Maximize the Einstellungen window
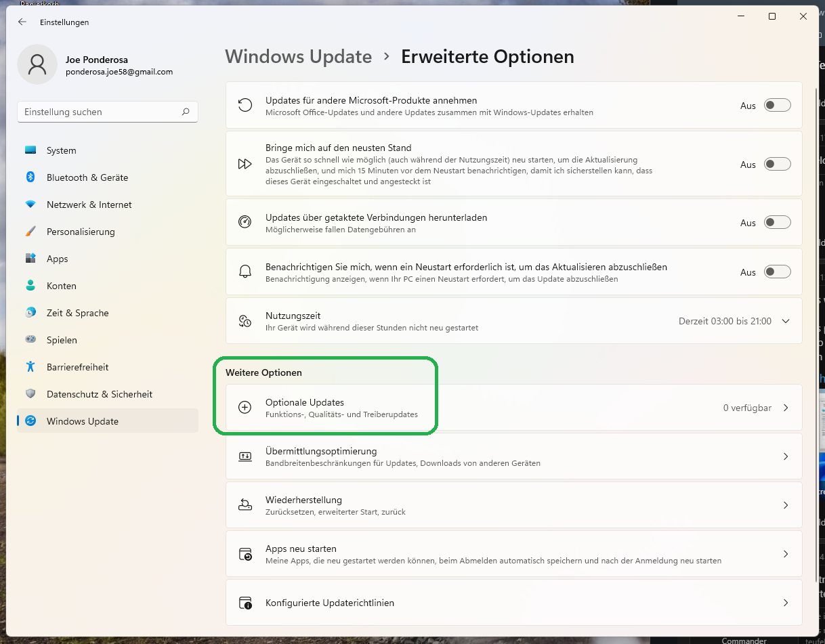Screen dimensions: 825x644 [x=771, y=16]
